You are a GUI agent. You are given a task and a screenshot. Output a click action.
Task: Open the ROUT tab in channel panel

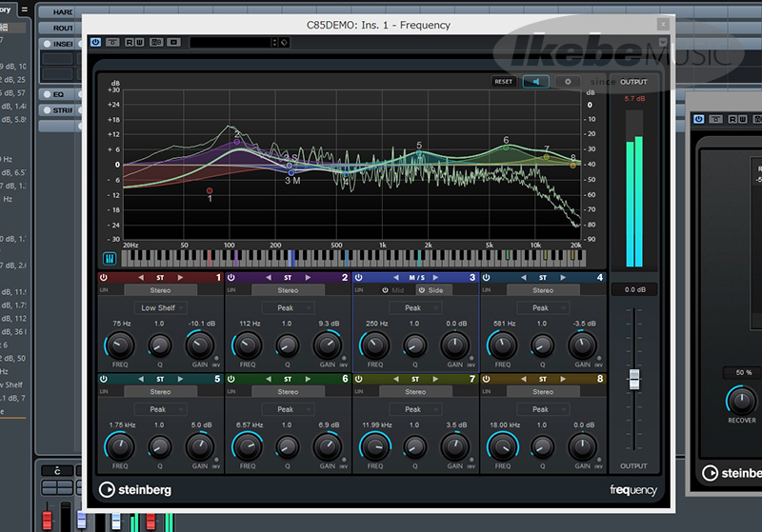pos(63,29)
